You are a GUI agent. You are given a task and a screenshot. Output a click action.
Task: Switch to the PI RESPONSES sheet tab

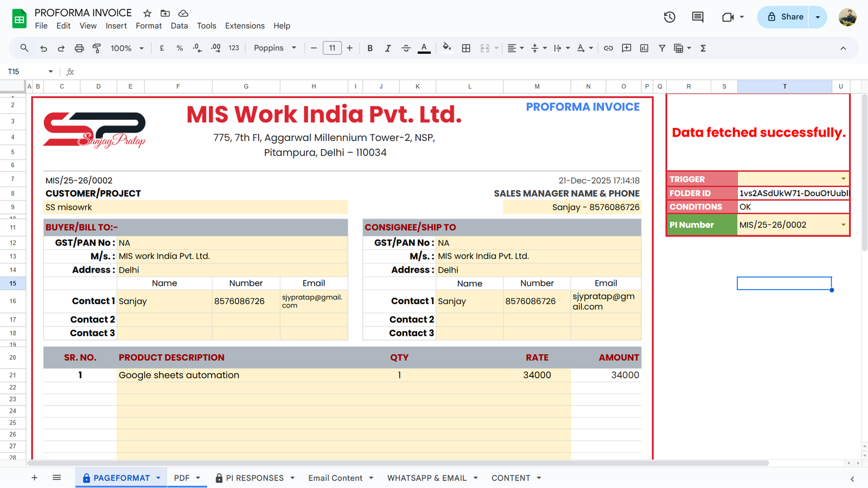point(254,478)
